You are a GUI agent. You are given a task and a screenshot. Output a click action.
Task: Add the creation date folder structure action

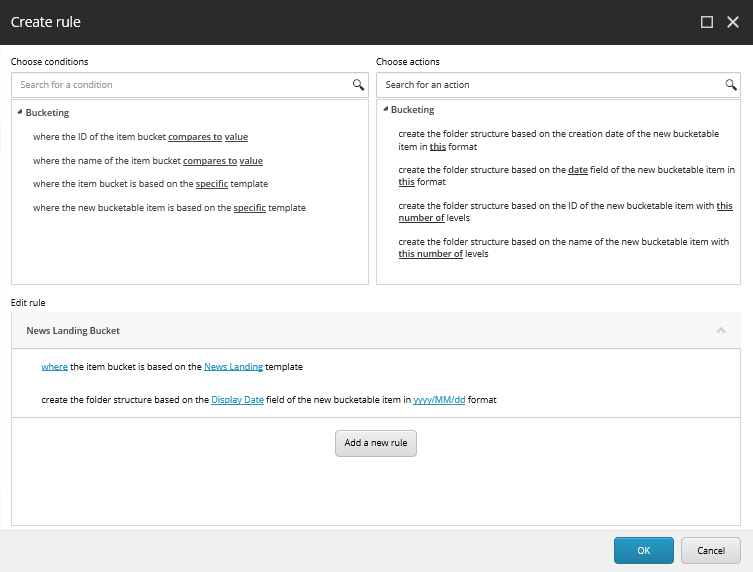coord(559,140)
